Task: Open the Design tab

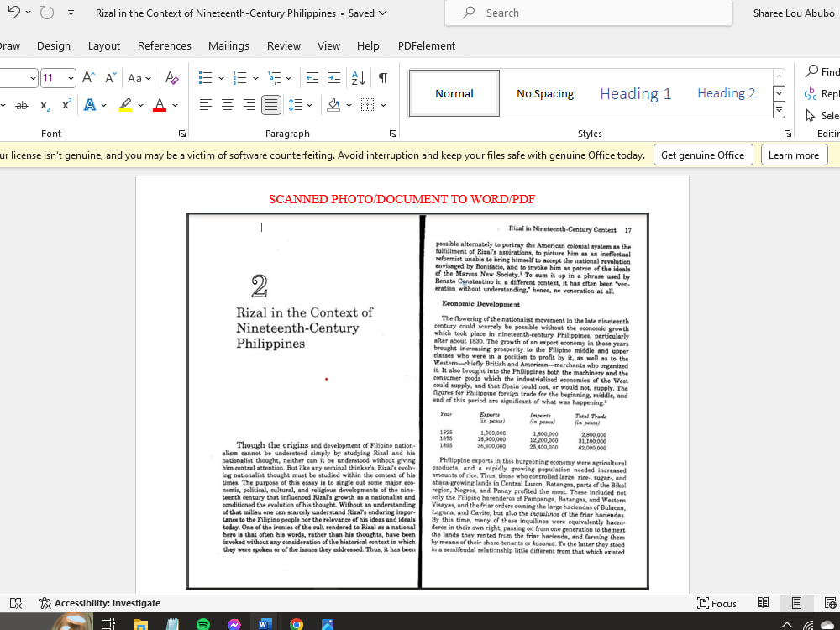Action: coord(54,45)
